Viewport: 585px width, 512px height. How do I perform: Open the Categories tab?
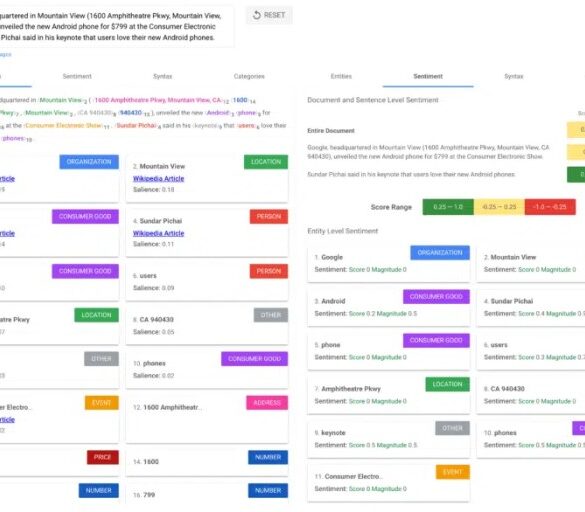(x=249, y=77)
